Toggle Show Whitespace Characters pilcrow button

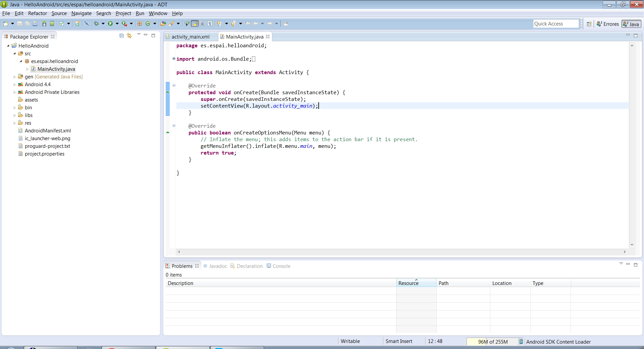(x=210, y=24)
